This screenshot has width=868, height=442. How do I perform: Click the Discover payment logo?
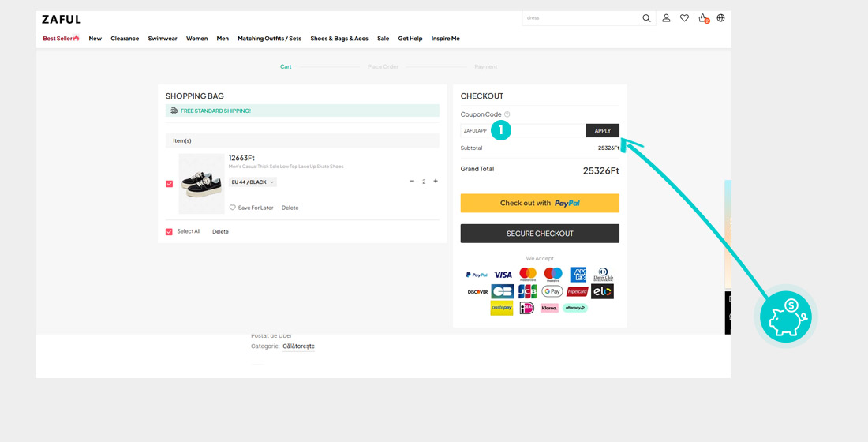coord(477,292)
